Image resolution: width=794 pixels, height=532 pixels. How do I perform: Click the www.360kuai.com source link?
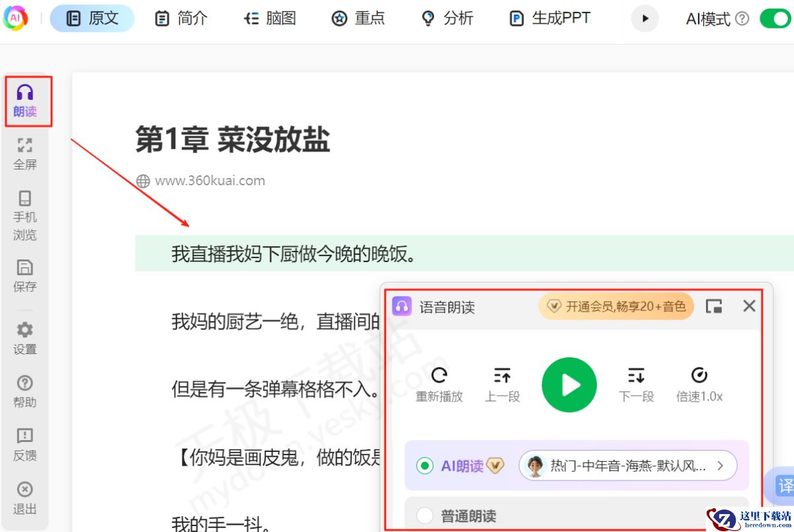(x=210, y=181)
